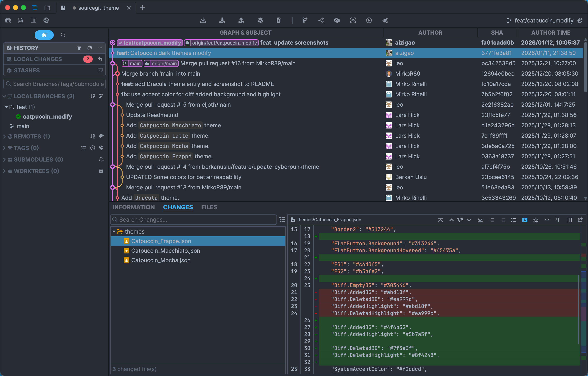Open in external tool from diff toolbar
The image size is (588, 376).
pos(580,220)
